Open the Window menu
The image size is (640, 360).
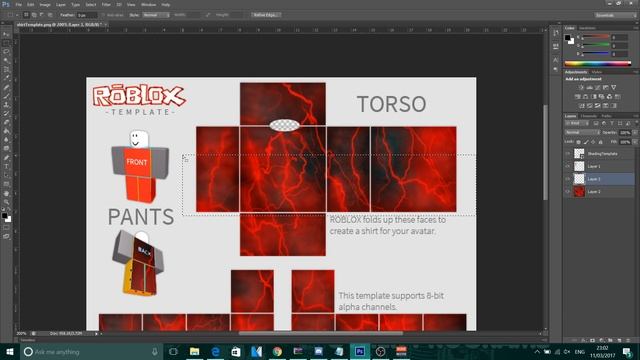tap(149, 5)
